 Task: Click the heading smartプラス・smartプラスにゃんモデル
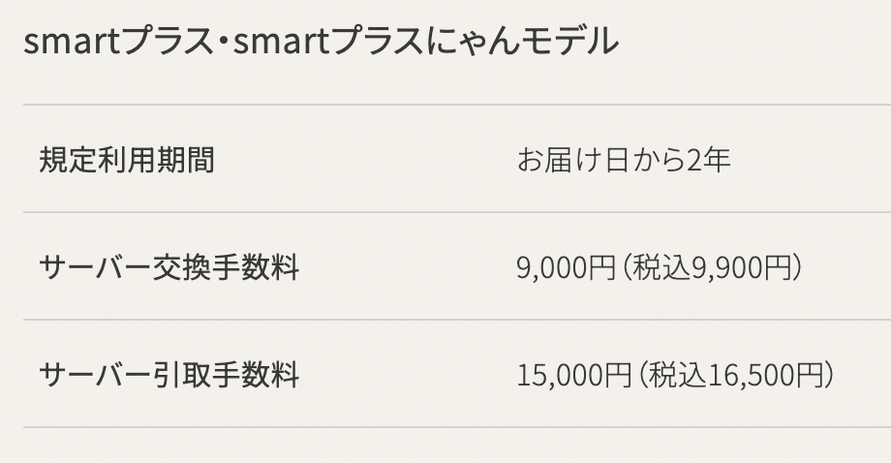320,41
